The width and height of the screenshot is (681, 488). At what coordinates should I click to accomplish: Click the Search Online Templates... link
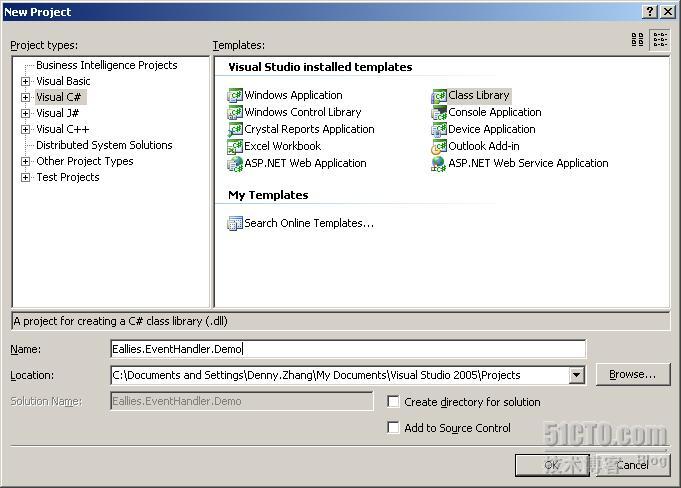(x=309, y=223)
